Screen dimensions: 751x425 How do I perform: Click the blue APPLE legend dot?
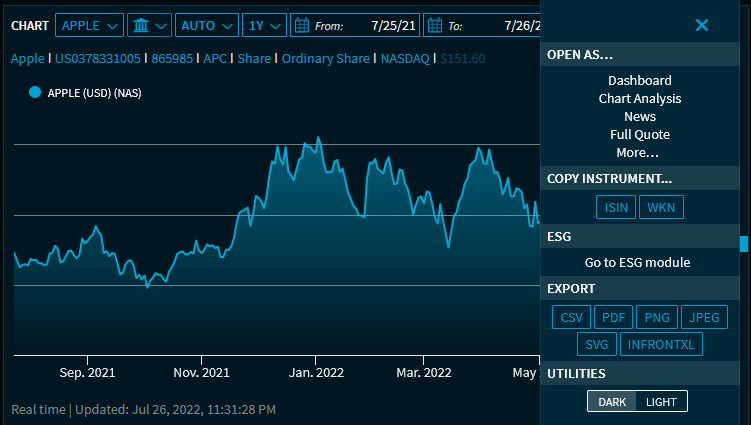(35, 93)
